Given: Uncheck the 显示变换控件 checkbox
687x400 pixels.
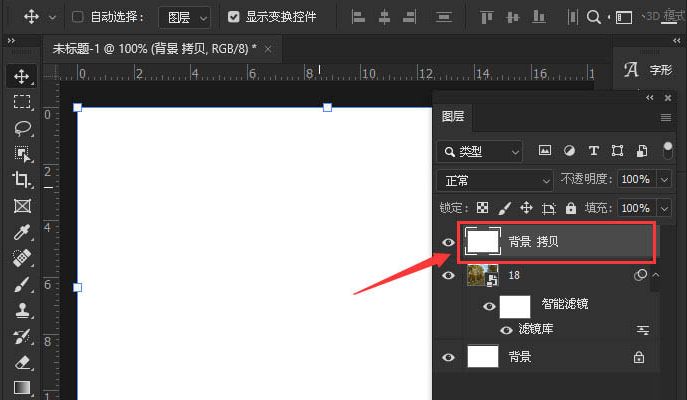Looking at the screenshot, I should (x=233, y=17).
